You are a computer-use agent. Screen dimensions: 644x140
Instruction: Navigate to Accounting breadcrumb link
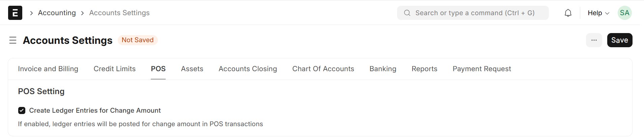tap(57, 13)
